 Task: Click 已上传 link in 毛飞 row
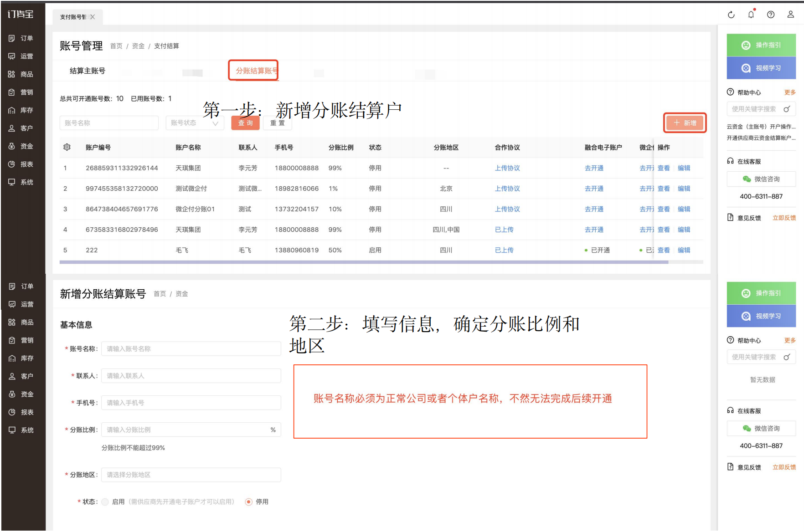[504, 250]
